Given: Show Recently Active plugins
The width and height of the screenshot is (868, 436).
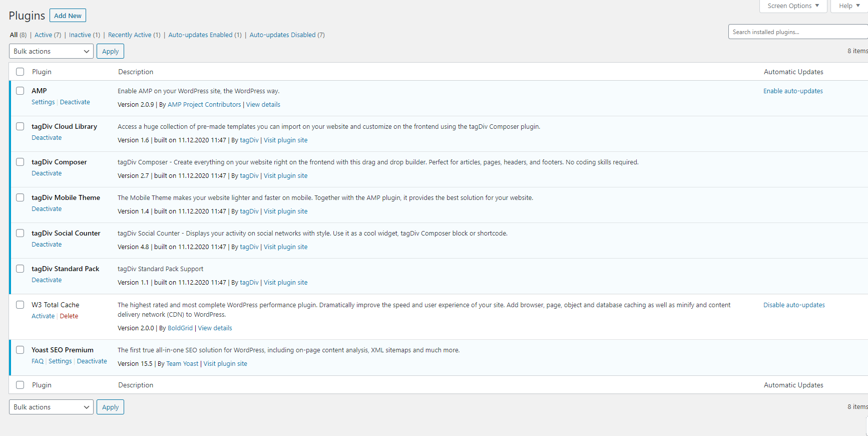Looking at the screenshot, I should [x=134, y=35].
